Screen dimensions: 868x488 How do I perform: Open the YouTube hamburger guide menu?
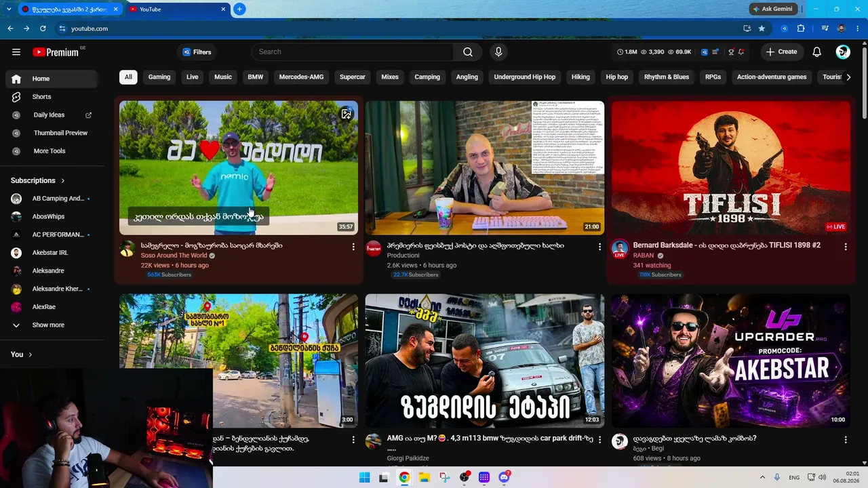click(x=16, y=52)
